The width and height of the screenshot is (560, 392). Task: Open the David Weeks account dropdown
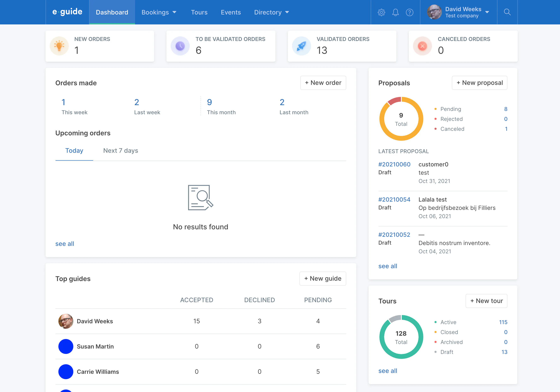tap(459, 12)
